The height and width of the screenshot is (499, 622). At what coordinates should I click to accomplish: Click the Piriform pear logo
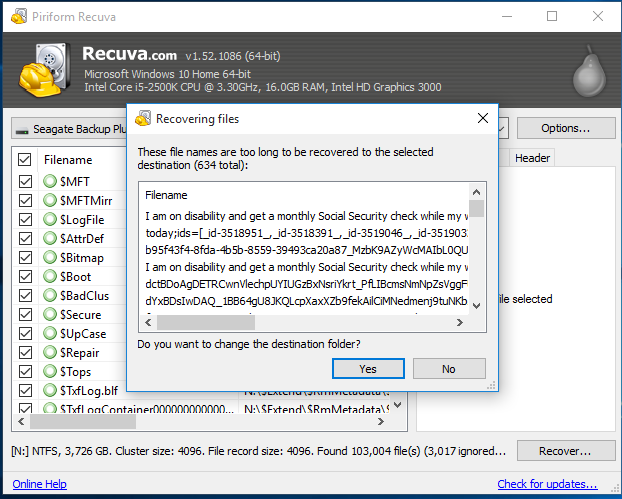point(589,71)
